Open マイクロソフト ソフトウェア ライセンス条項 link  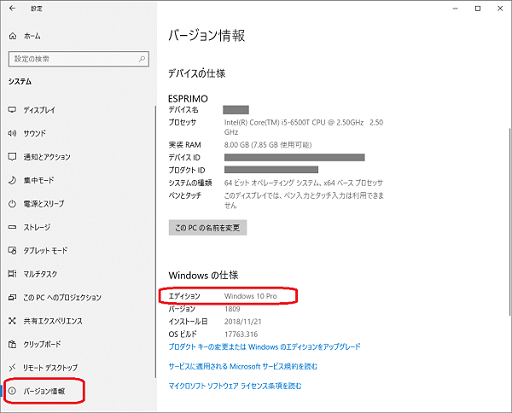click(x=235, y=386)
